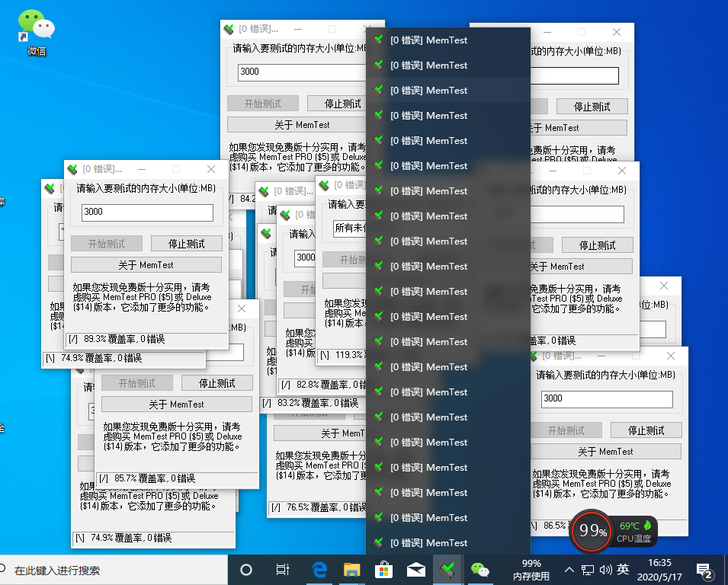
Task: Click the status text 83.2% 覆盖率, 0错误
Action: pyautogui.click(x=318, y=403)
